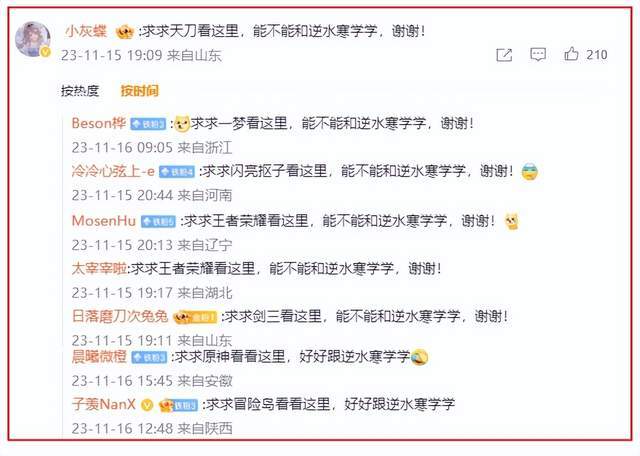The image size is (640, 456).
Task: Click the fan level badge beside Beson桦
Action: pyautogui.click(x=148, y=124)
